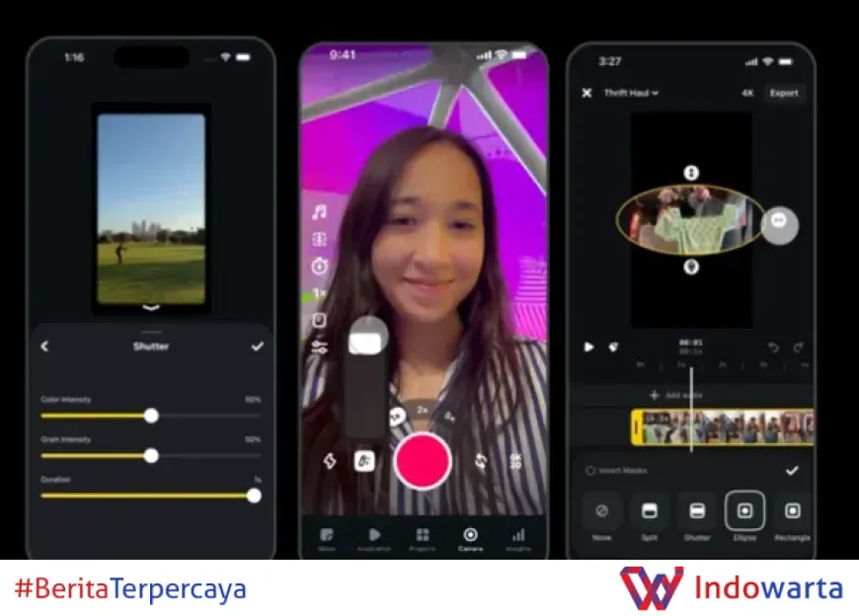Select the 2x zoom level
The image size is (859, 616).
pyautogui.click(x=423, y=409)
